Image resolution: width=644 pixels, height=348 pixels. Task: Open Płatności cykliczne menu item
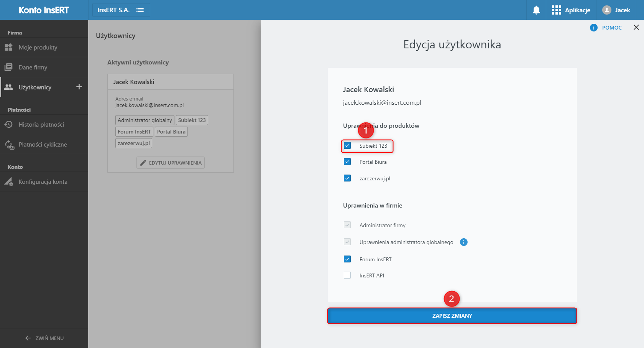pyautogui.click(x=44, y=145)
